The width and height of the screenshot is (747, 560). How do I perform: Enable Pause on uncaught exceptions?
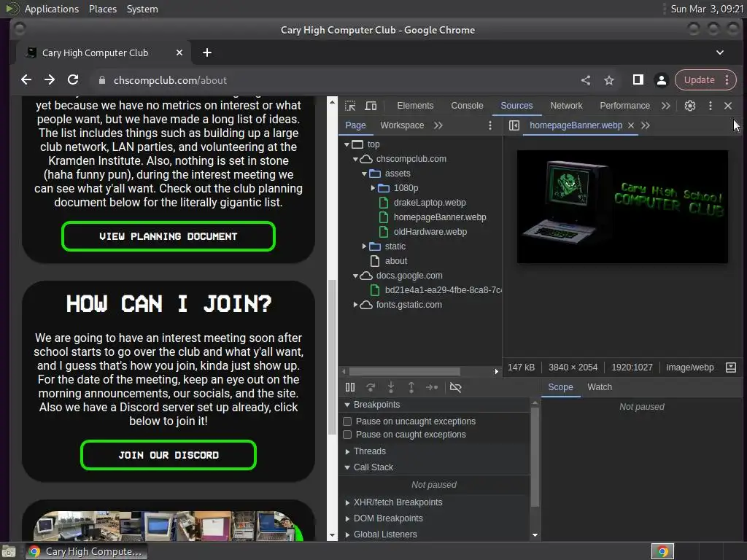click(347, 421)
